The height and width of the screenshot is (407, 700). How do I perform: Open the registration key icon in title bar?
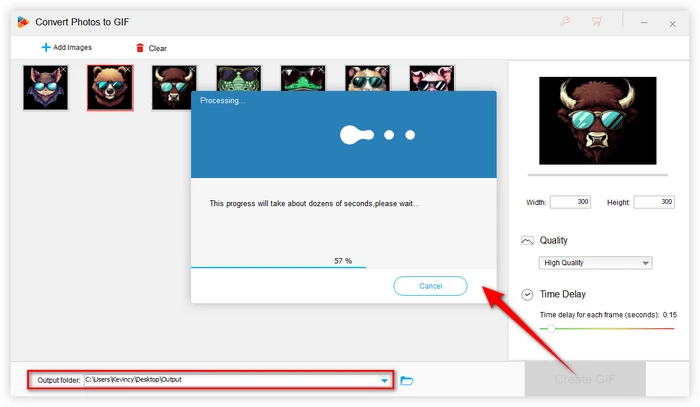tap(565, 21)
